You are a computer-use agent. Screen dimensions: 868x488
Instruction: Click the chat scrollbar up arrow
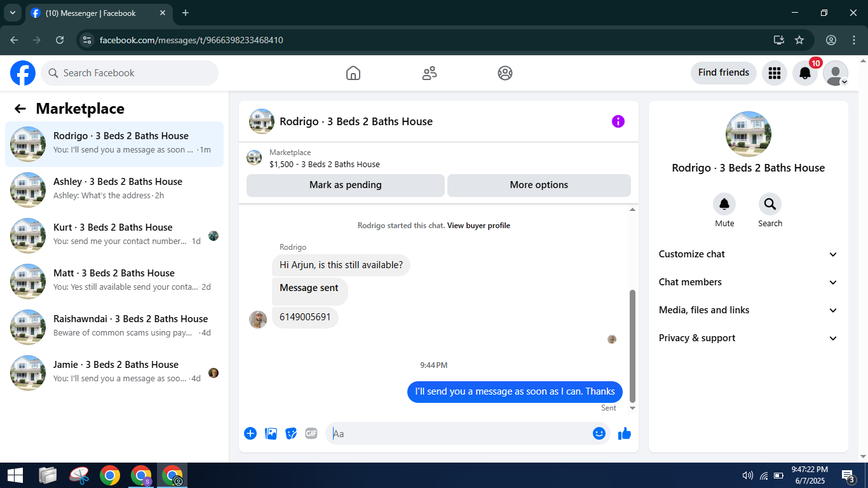[x=632, y=209]
